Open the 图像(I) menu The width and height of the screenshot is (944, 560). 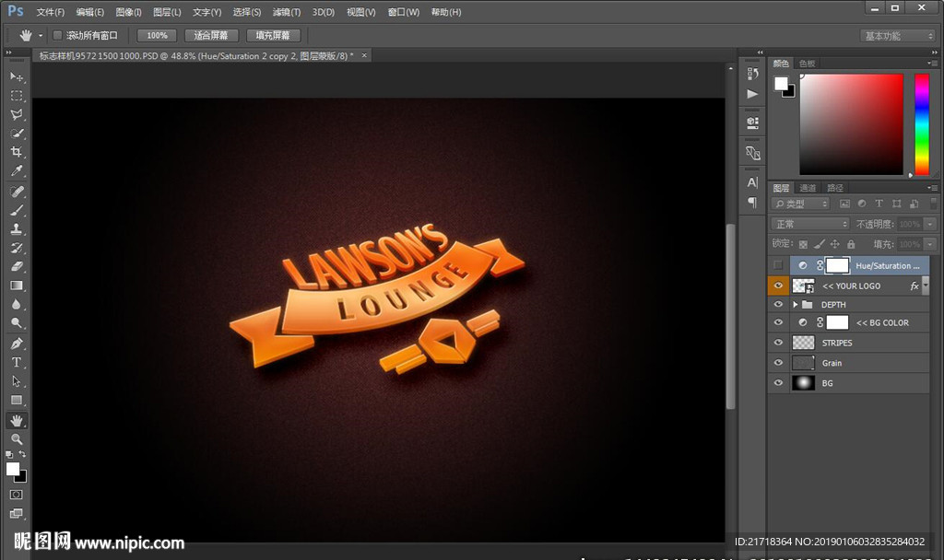point(128,12)
